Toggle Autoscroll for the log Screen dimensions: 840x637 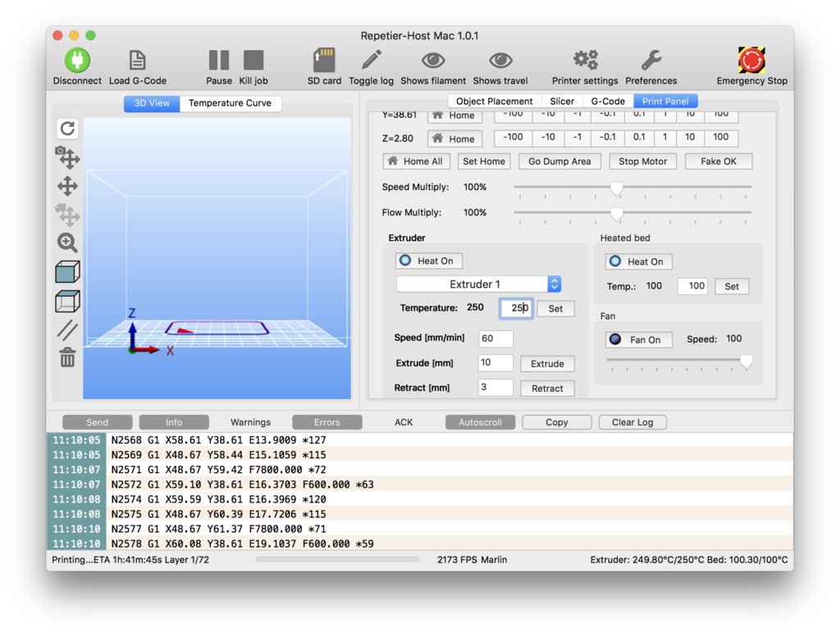coord(481,422)
